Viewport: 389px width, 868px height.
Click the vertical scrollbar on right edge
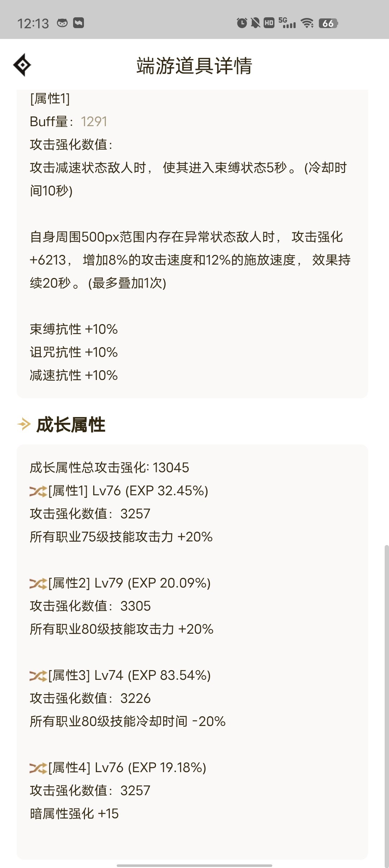point(386,707)
